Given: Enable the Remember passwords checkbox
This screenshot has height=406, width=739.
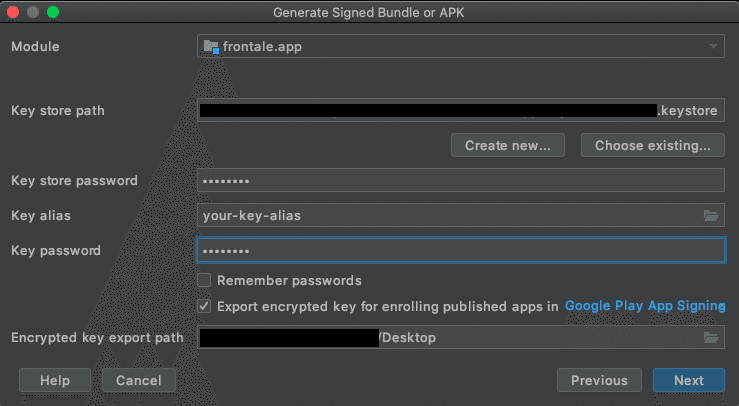Looking at the screenshot, I should [x=204, y=280].
